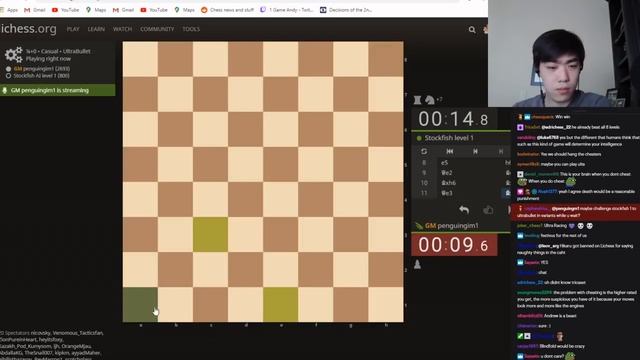This screenshot has width=640, height=360.
Task: Open the COMMUNITY menu
Action: (x=157, y=29)
